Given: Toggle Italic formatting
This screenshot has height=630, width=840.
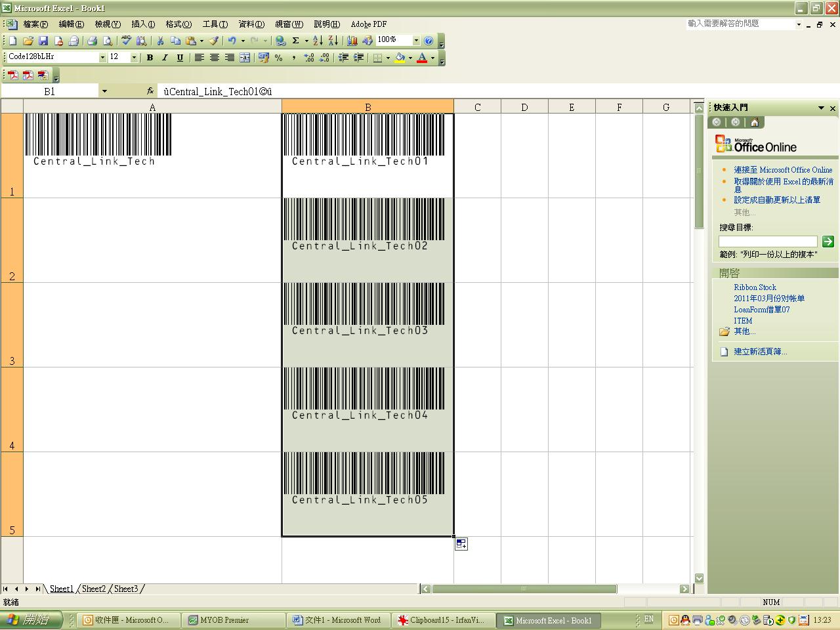Looking at the screenshot, I should [x=165, y=58].
